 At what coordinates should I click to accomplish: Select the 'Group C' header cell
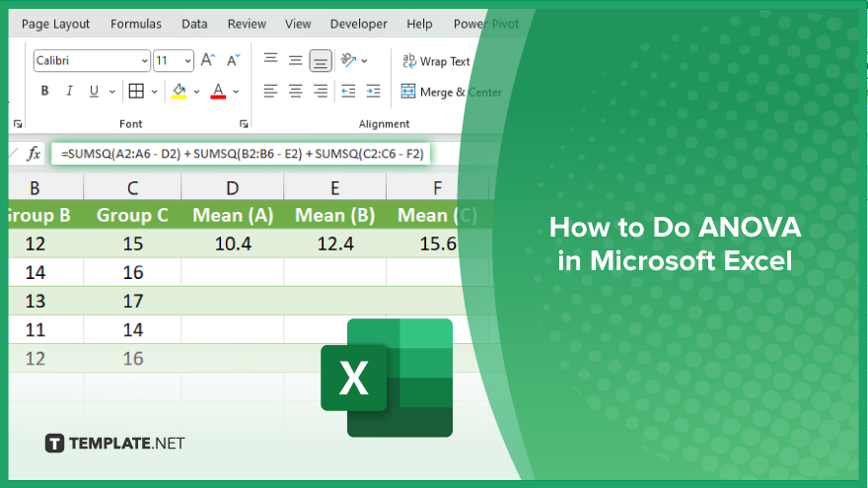click(132, 215)
